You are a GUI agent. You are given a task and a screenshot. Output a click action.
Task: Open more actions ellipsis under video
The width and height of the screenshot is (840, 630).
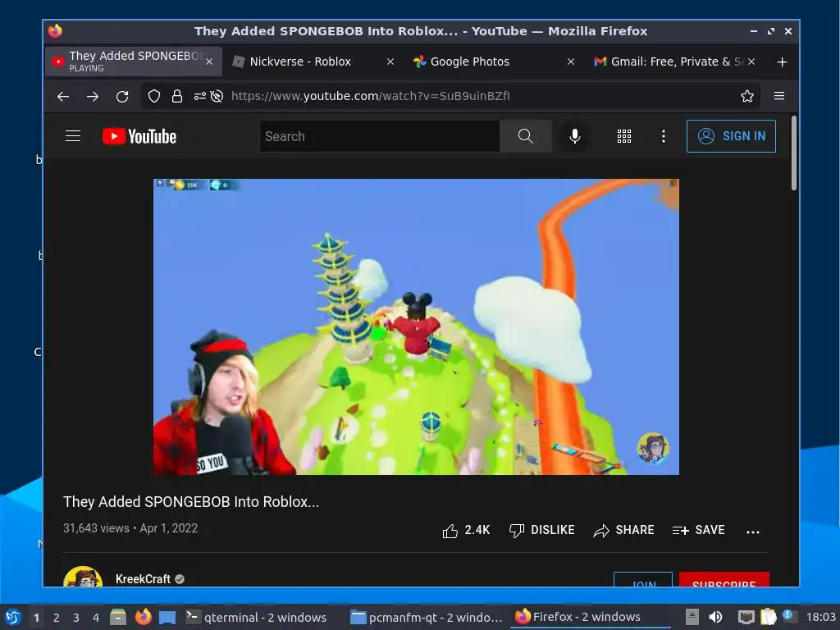pyautogui.click(x=753, y=532)
